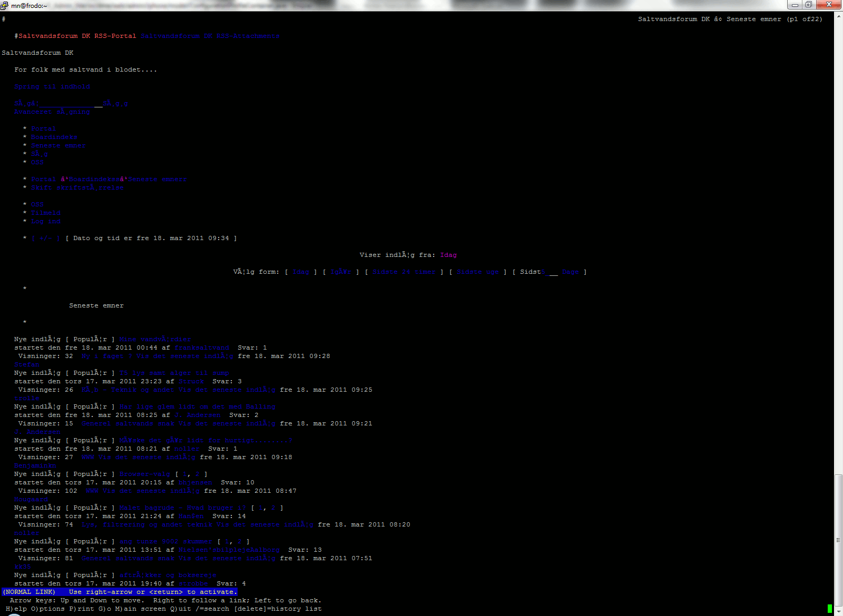Viewport: 843px width, 616px height.
Task: Open the 'T5 lys samt alger til sump' topic
Action: [x=174, y=373]
